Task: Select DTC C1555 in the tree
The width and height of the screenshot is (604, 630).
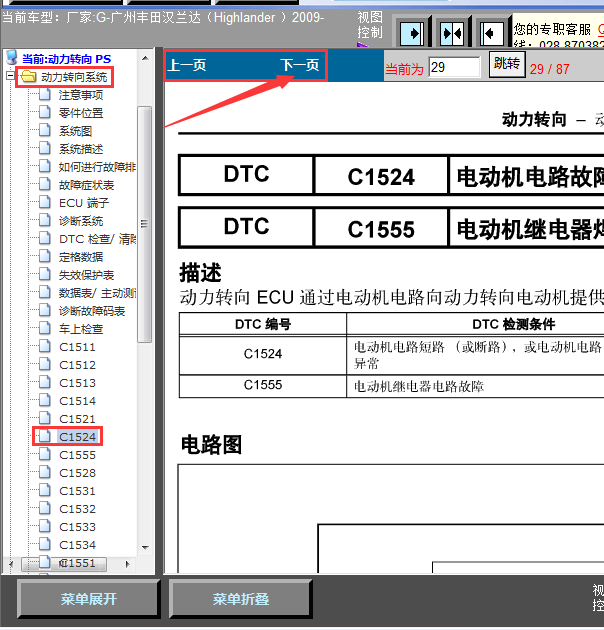Action: point(77,455)
